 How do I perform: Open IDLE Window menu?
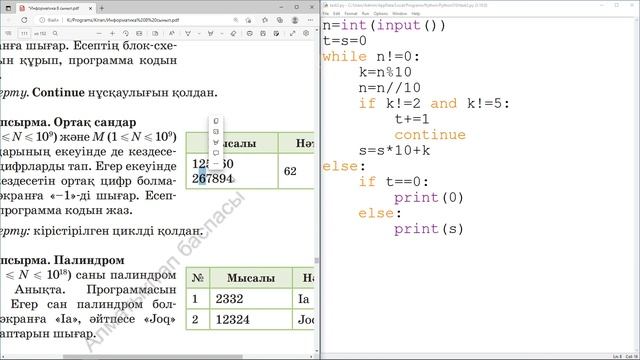click(x=400, y=13)
